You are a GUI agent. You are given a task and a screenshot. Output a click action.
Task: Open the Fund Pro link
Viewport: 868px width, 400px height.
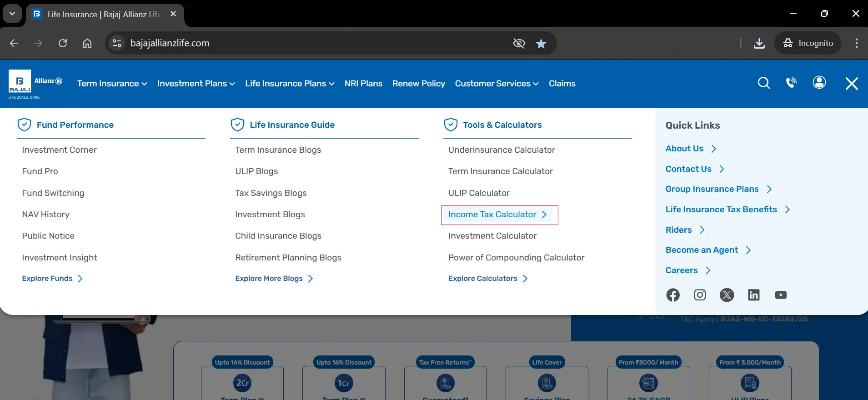[40, 171]
